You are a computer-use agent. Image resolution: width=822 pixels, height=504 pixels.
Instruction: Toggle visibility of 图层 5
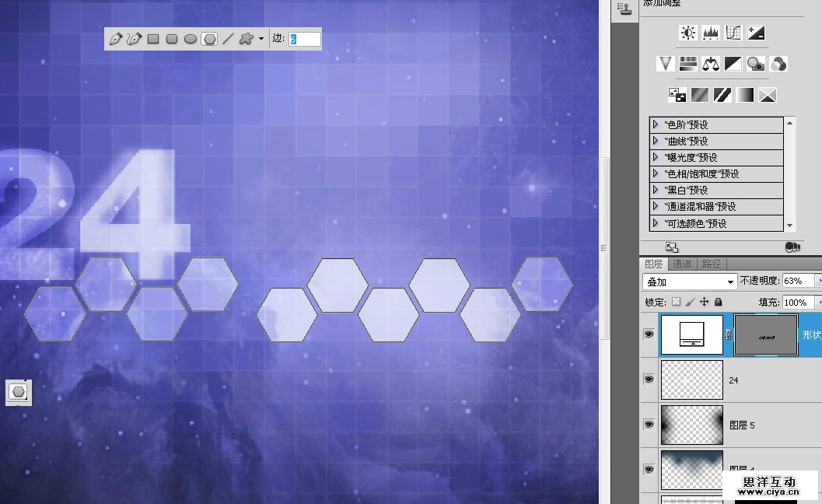click(x=649, y=424)
